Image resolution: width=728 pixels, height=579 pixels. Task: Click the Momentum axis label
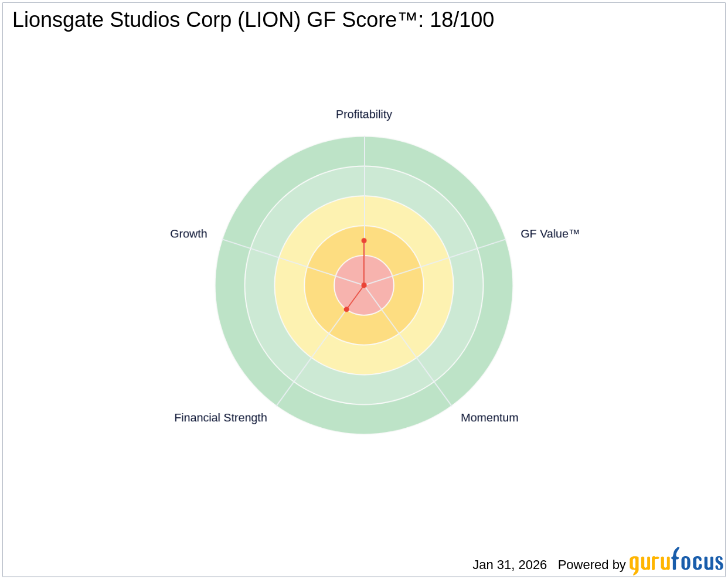[489, 418]
